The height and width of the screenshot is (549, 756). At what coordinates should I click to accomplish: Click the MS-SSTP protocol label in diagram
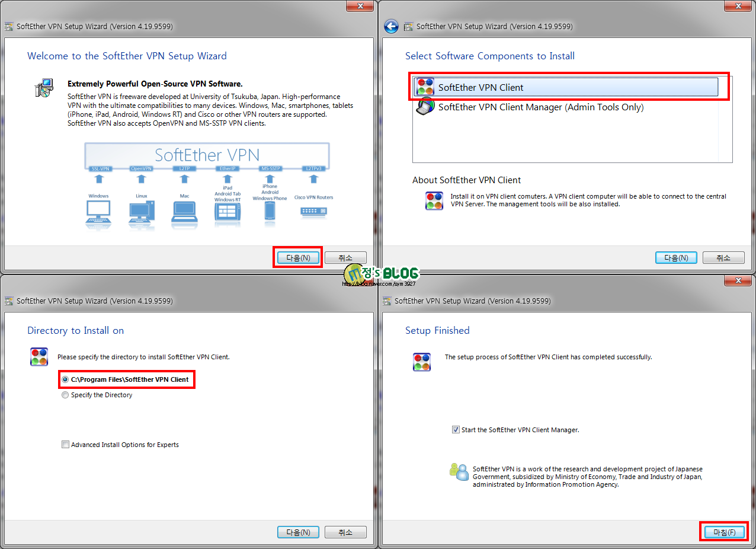270,169
